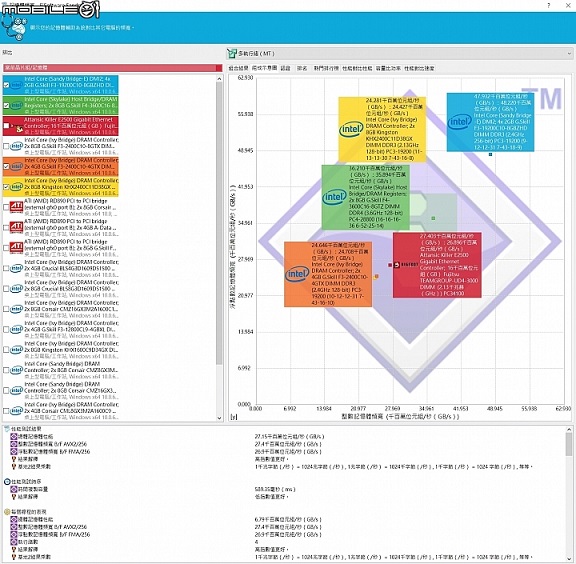This screenshot has width=576, height=564.
Task: Click the results panel vertical scrollbar thumb
Action: [569, 445]
